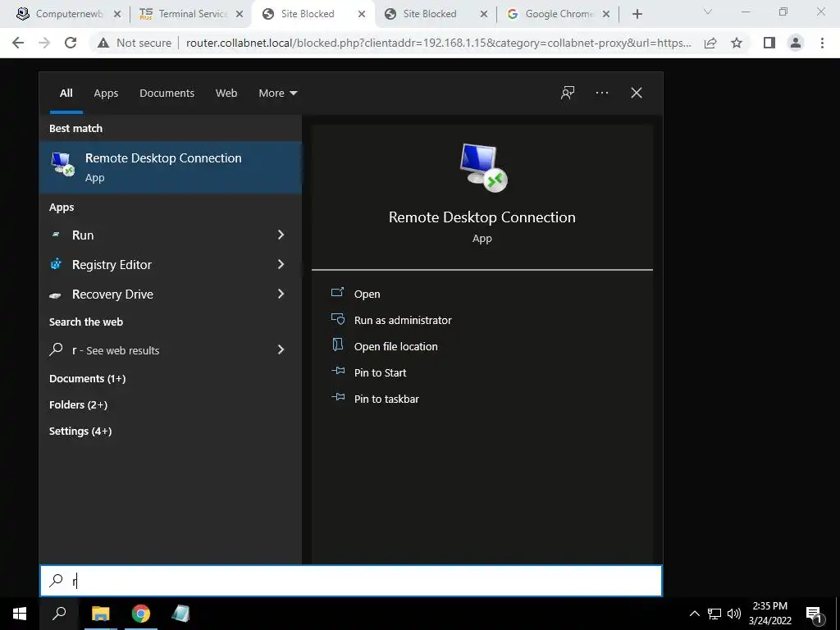
Task: Expand the Run result arrow
Action: tap(281, 235)
